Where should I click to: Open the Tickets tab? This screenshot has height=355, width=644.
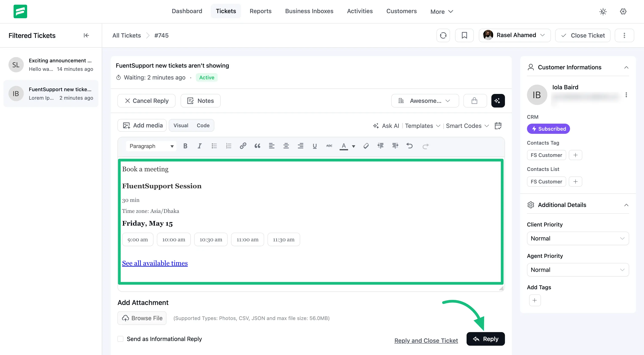[226, 11]
